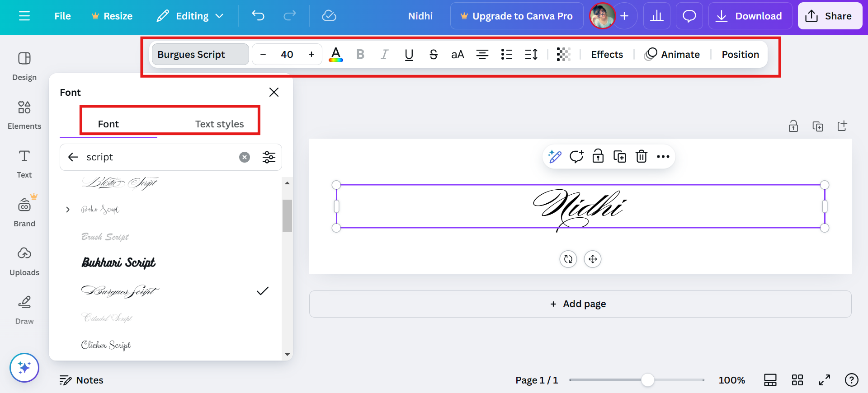Open the Effects panel
The image size is (868, 393).
coord(607,55)
